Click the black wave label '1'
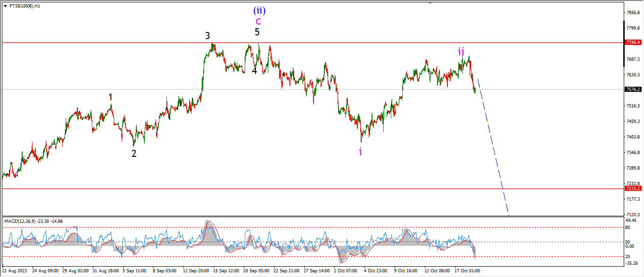The image size is (644, 277). point(110,97)
